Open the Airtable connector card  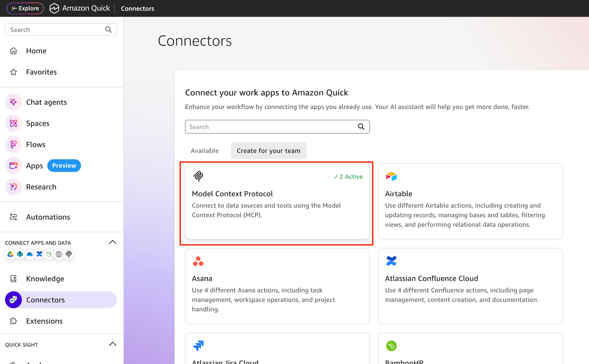coord(470,202)
